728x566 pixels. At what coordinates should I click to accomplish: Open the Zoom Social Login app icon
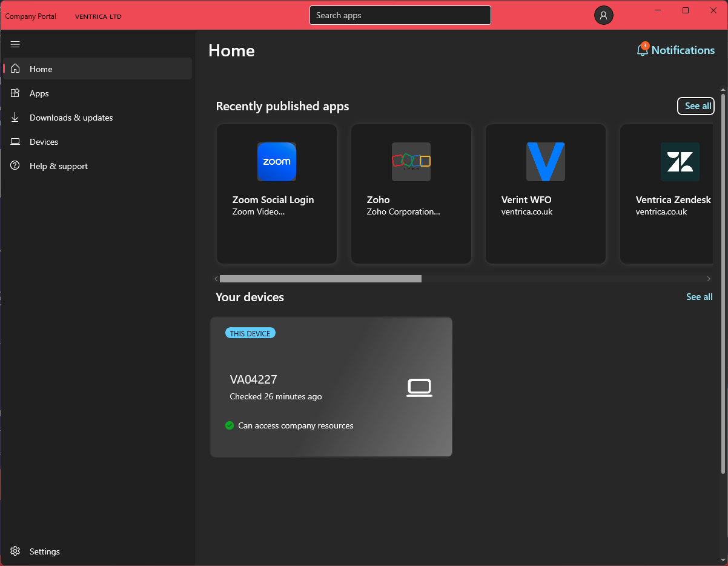click(x=277, y=162)
